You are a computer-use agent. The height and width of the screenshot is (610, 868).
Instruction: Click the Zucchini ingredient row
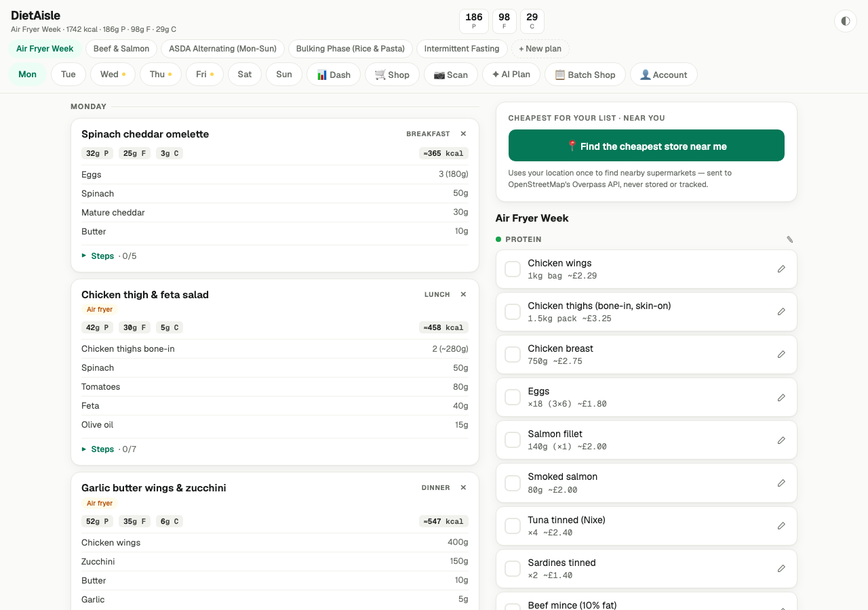pos(275,561)
